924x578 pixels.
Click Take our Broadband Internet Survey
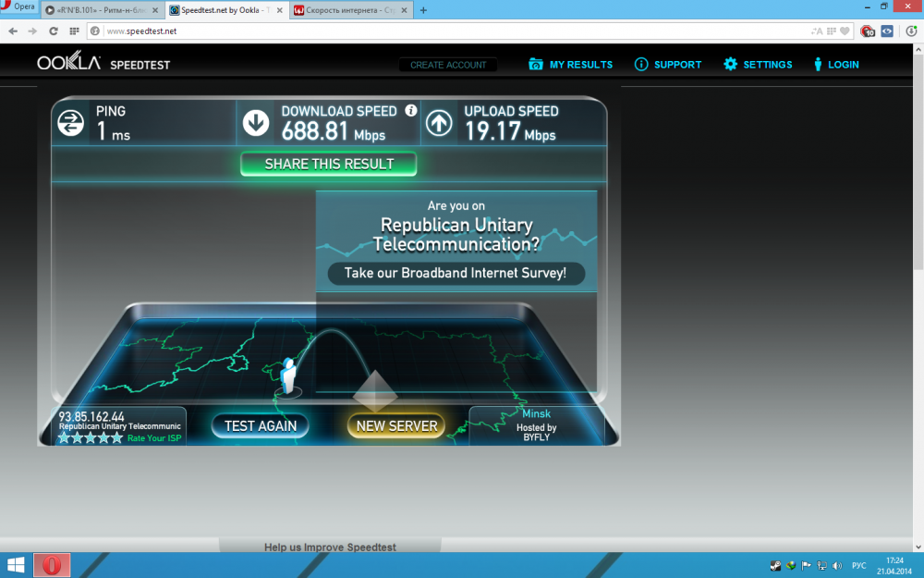click(x=456, y=273)
